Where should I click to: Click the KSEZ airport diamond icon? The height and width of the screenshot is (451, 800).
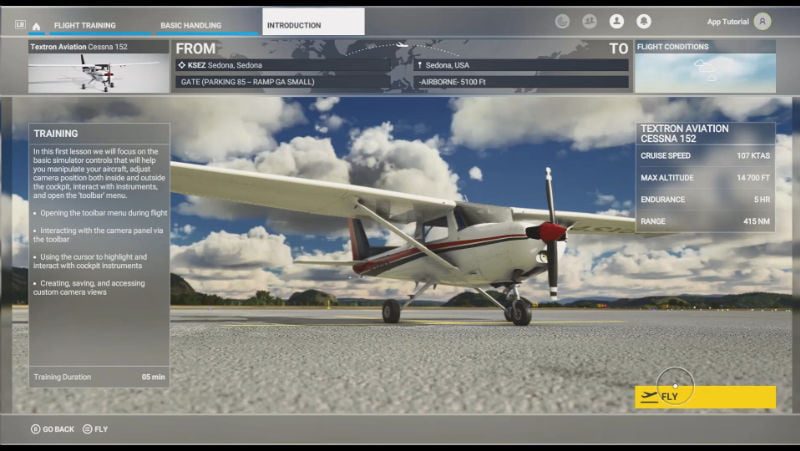(x=182, y=65)
